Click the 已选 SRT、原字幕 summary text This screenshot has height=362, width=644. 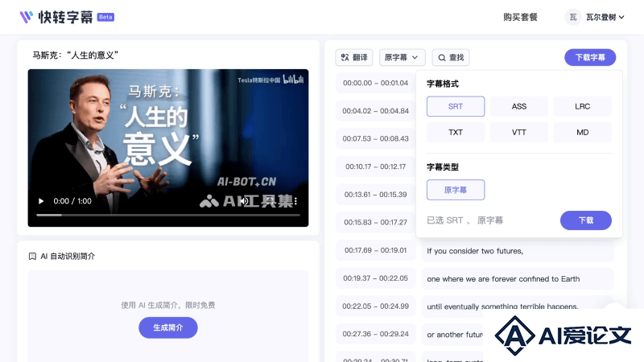[x=465, y=220]
